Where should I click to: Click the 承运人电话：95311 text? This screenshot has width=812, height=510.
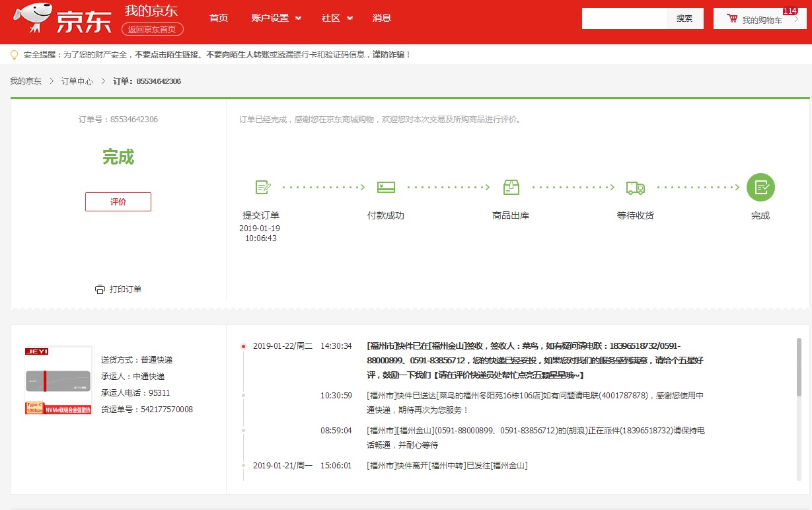pos(135,393)
